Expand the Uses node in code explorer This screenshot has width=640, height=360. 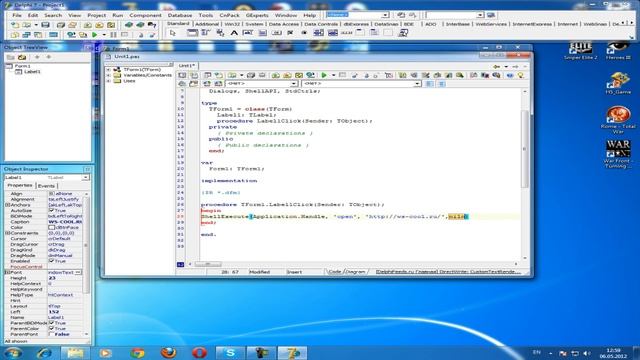pyautogui.click(x=109, y=81)
